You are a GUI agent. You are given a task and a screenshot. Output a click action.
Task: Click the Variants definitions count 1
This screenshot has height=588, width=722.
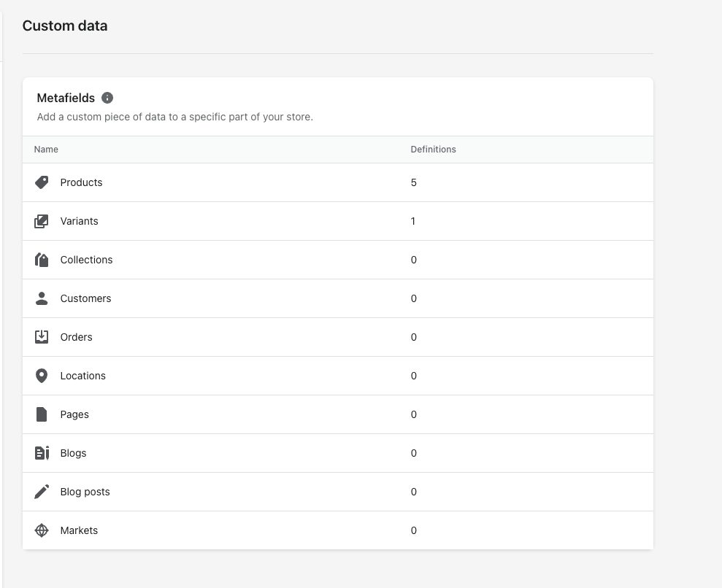click(x=412, y=221)
